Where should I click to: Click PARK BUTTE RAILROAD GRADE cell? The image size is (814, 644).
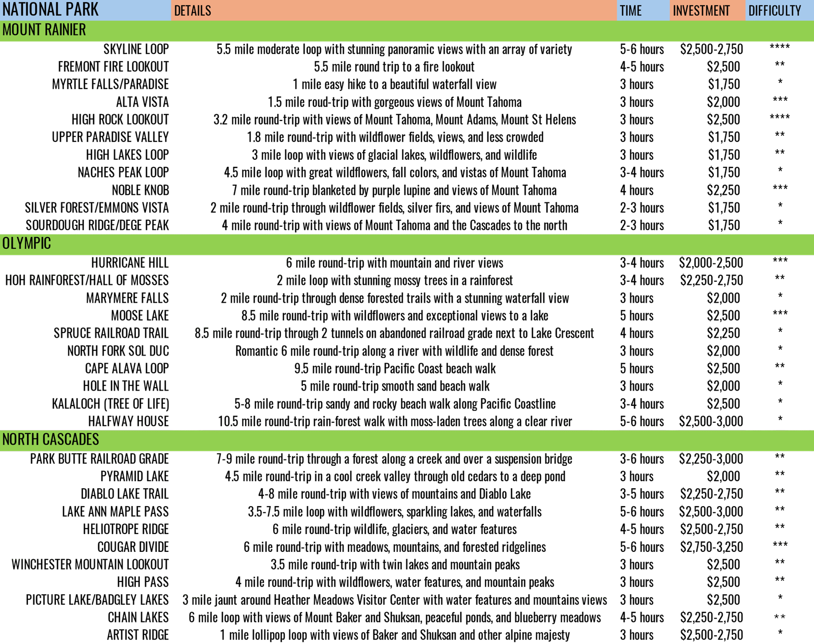point(99,459)
